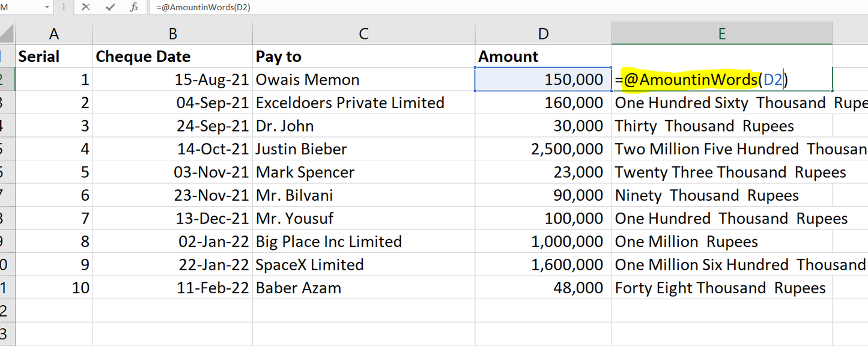
Task: Select the Forty Eight Thousand Rupees cell
Action: (x=721, y=288)
